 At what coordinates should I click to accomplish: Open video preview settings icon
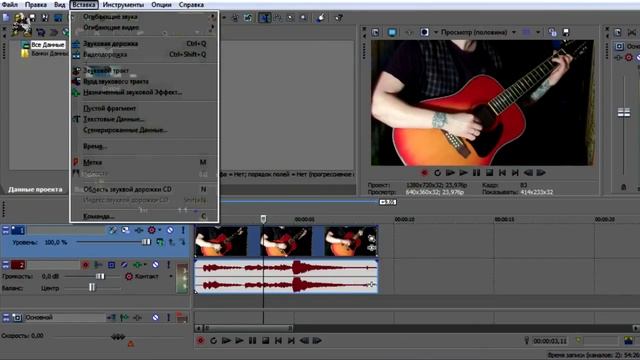coord(375,32)
